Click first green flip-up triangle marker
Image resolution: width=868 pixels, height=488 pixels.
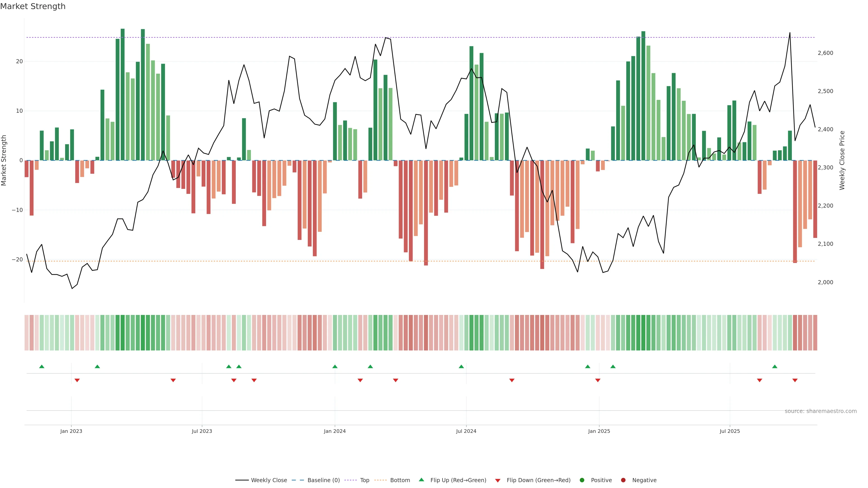pyautogui.click(x=42, y=366)
